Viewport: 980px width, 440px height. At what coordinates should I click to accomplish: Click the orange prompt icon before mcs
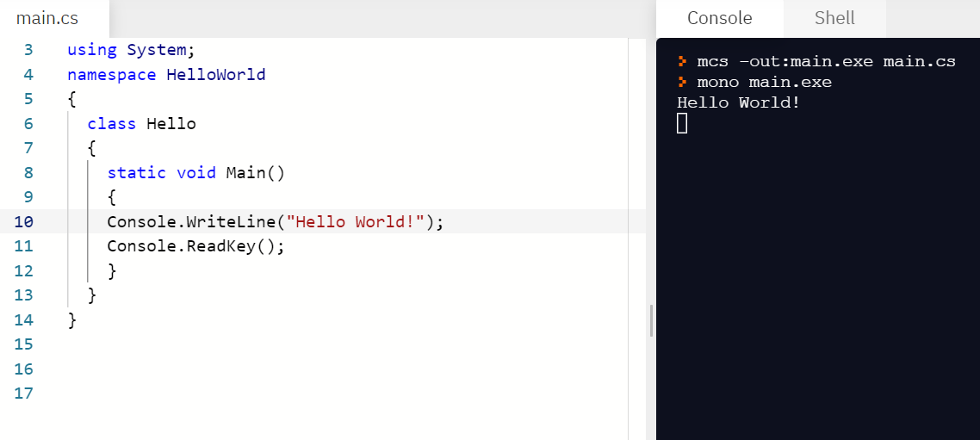click(683, 61)
